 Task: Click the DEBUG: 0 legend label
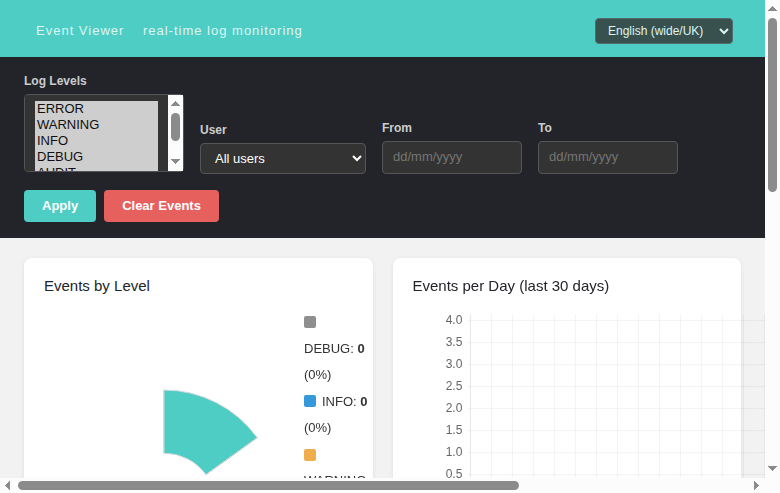point(334,349)
